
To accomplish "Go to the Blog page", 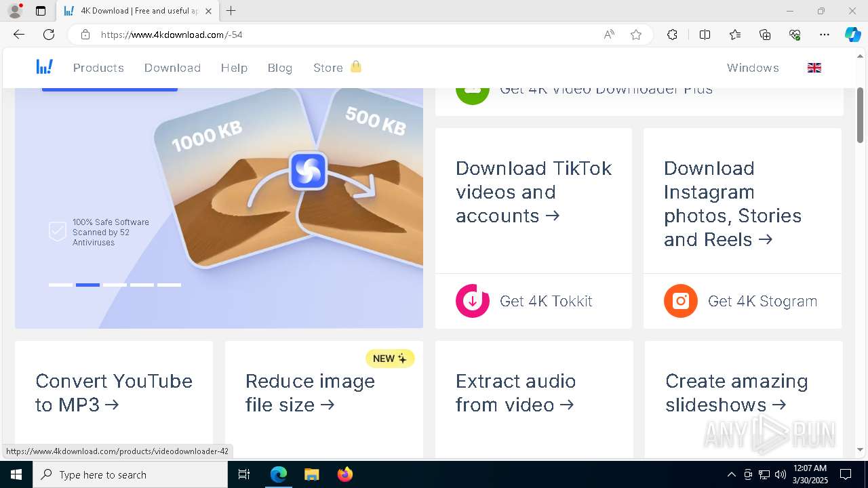I will click(280, 68).
